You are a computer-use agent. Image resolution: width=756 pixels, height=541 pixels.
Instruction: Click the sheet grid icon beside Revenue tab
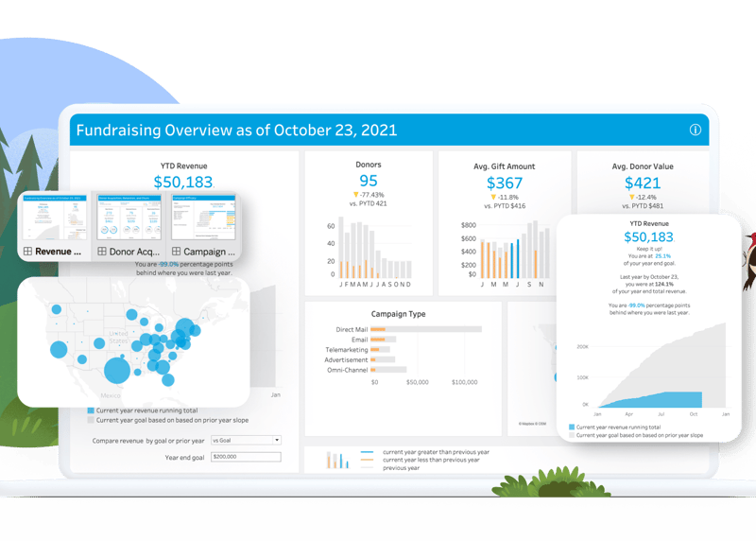(x=28, y=252)
